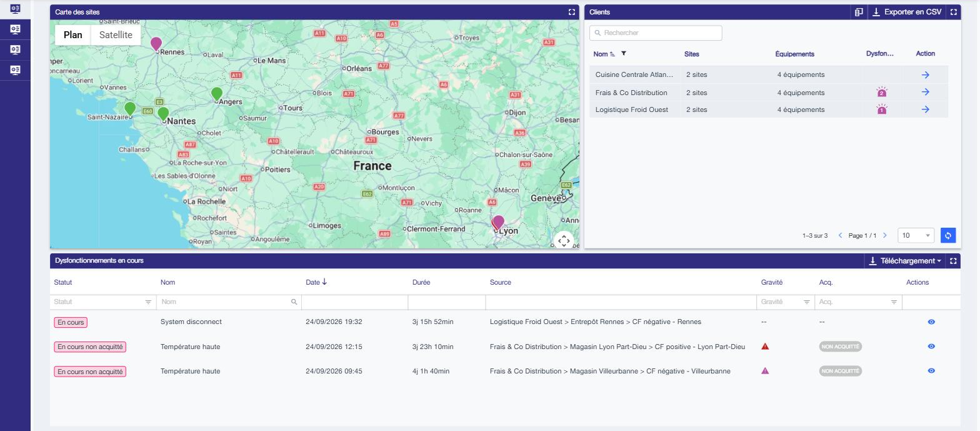Screen dimensions: 980x431
Task: Click duration '3j 23h 10min'
Action: pyautogui.click(x=433, y=347)
